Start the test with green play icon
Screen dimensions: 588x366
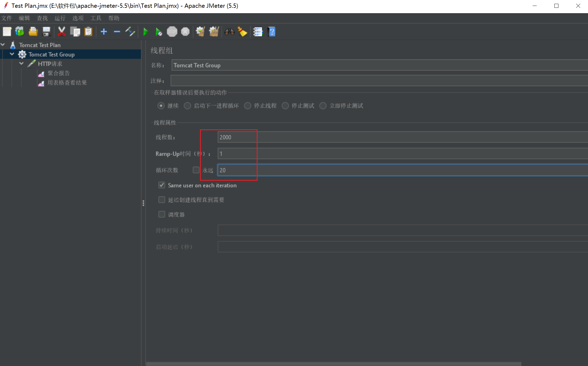click(146, 32)
